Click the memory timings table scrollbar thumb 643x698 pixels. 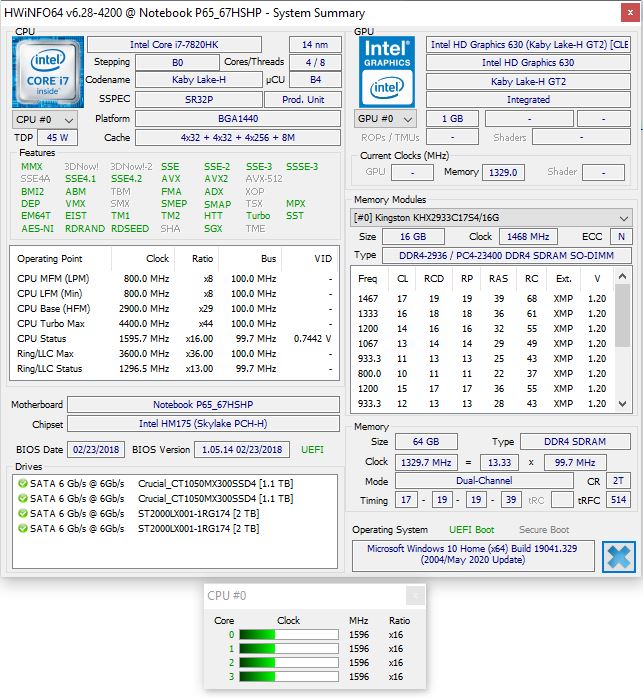tap(623, 315)
